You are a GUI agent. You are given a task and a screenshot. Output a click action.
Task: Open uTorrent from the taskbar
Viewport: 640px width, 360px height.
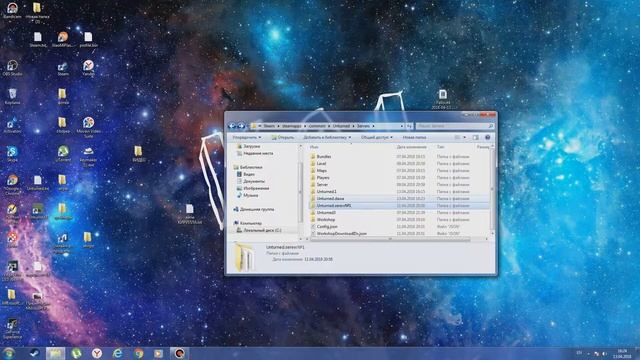[x=76, y=353]
